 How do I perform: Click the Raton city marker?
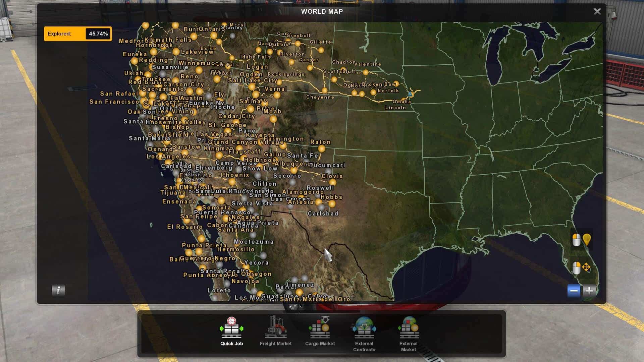(321, 148)
